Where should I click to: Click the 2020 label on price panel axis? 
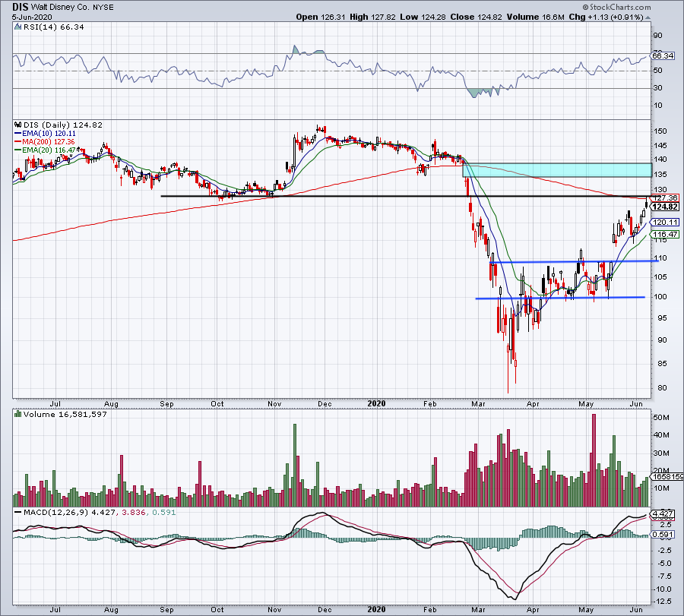376,403
